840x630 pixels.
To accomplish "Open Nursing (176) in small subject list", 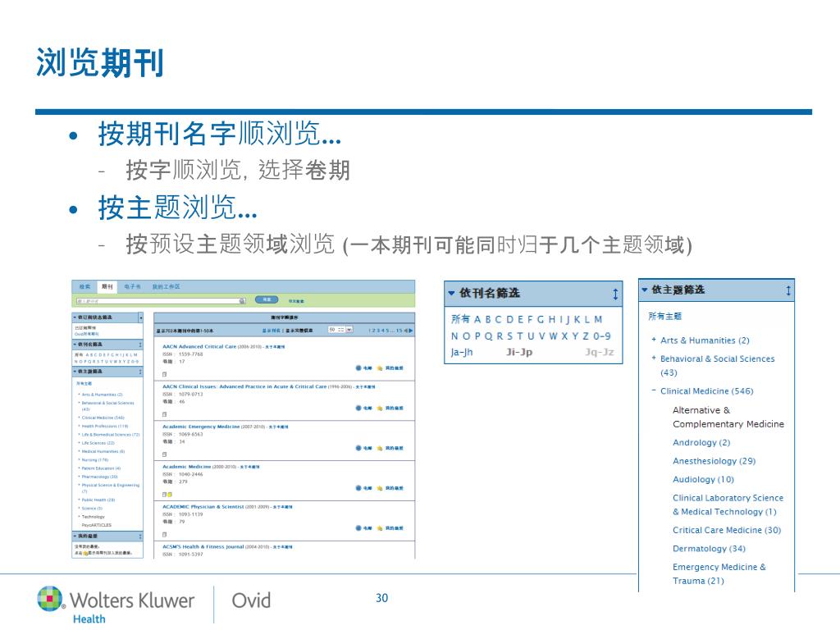I will tap(95, 459).
